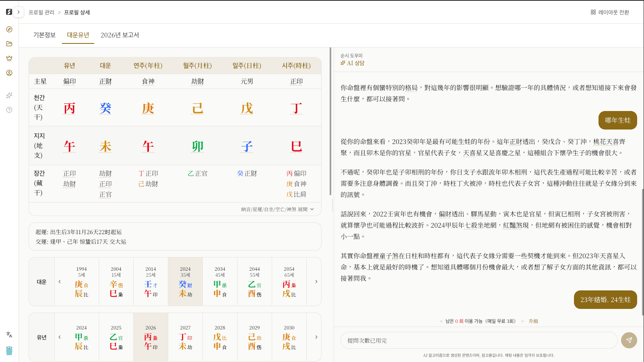The height and width of the screenshot is (362, 644).
Task: Select the 2030 庚戌 유년 cell
Action: click(x=289, y=337)
